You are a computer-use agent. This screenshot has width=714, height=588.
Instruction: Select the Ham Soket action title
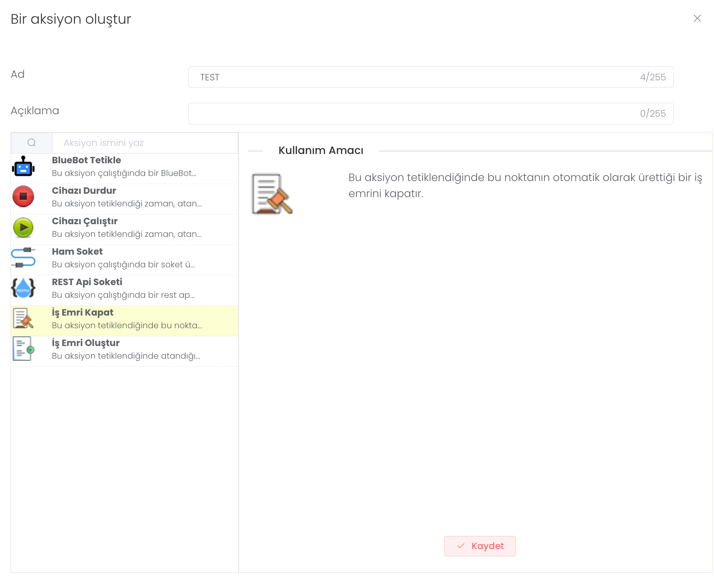(77, 252)
